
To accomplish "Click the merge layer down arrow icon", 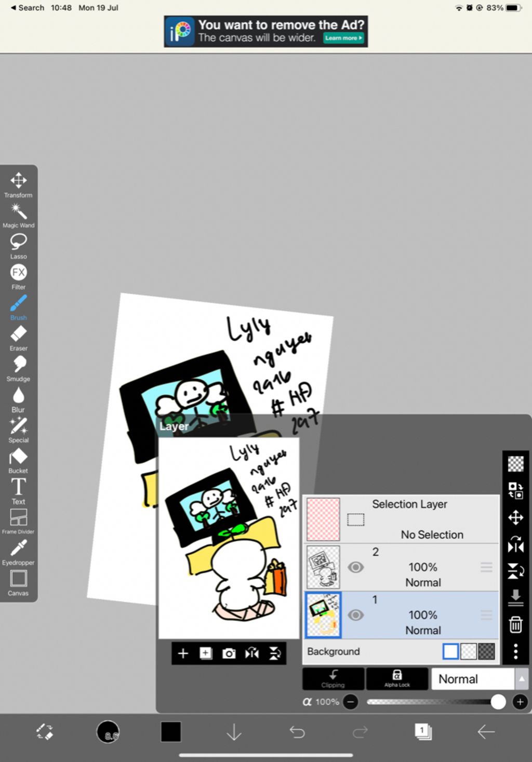I will pyautogui.click(x=515, y=597).
